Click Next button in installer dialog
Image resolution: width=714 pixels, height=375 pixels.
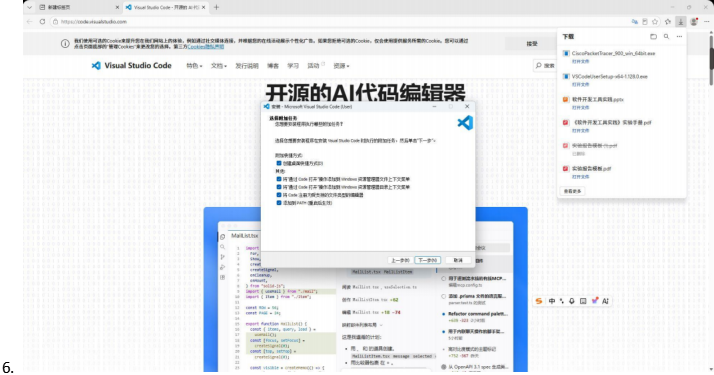[x=428, y=260]
